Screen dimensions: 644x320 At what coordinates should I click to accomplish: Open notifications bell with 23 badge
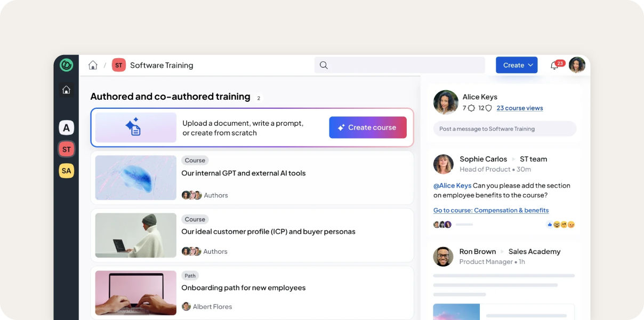(554, 66)
